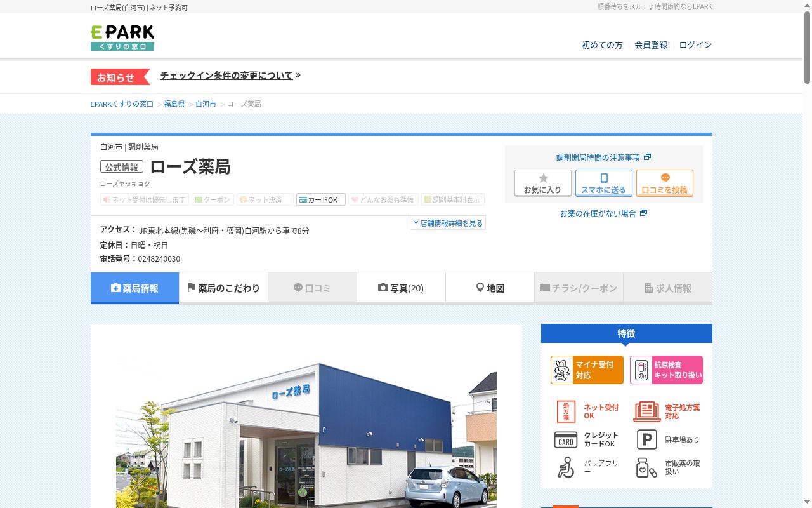Click the お気に入り button
The image size is (812, 508).
click(x=543, y=183)
